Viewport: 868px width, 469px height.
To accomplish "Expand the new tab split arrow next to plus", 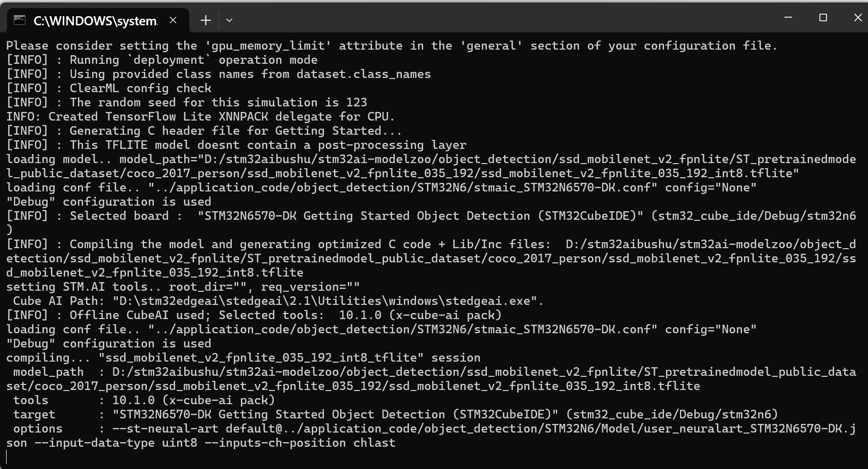I will pos(229,20).
